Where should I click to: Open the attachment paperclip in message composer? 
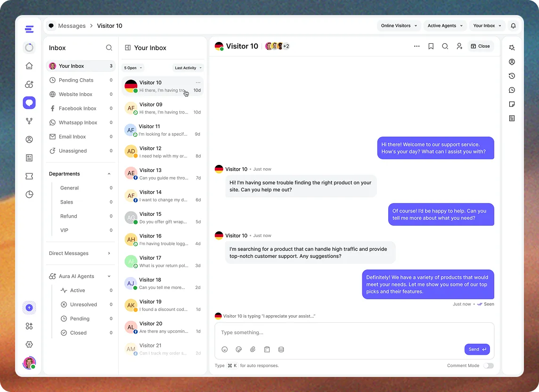click(253, 350)
